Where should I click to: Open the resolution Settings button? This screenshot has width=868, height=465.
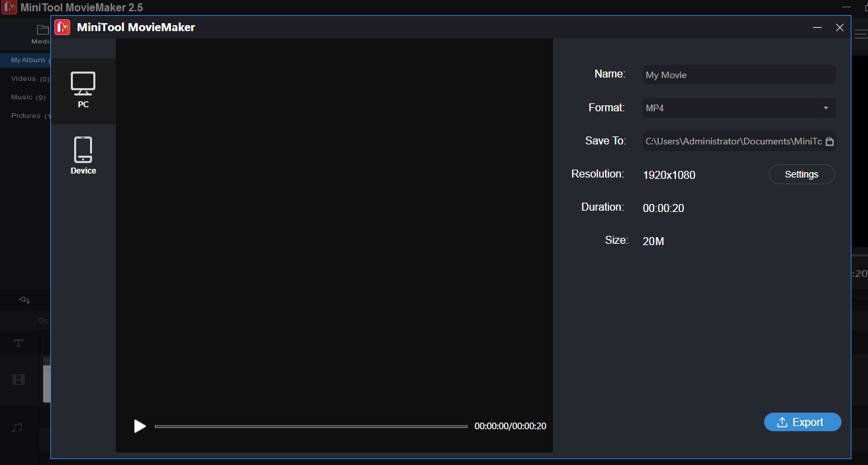tap(801, 174)
